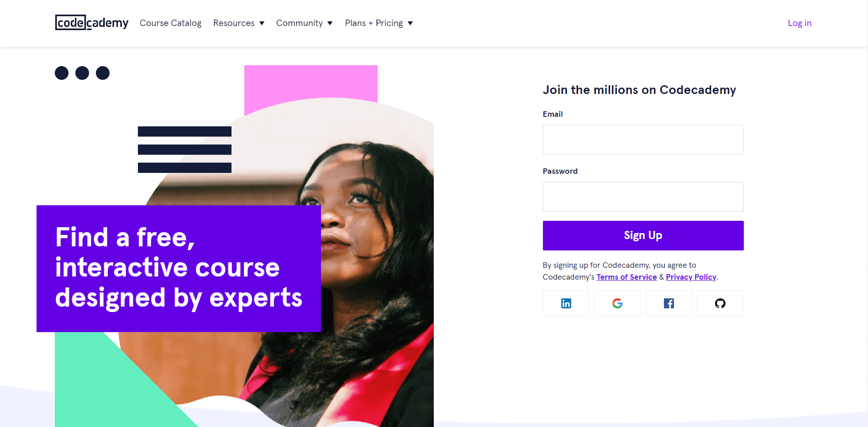Image resolution: width=868 pixels, height=427 pixels.
Task: Open the Resources menu label
Action: point(234,23)
